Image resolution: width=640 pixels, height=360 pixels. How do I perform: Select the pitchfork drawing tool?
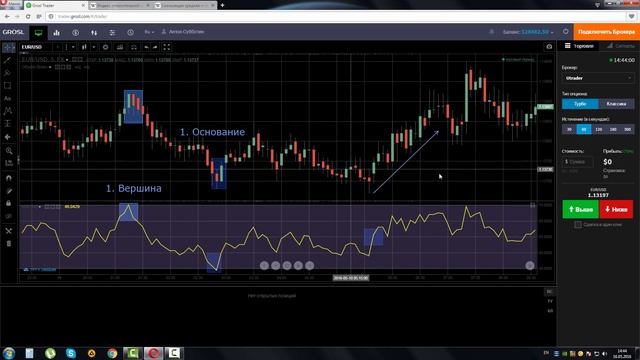click(x=7, y=73)
